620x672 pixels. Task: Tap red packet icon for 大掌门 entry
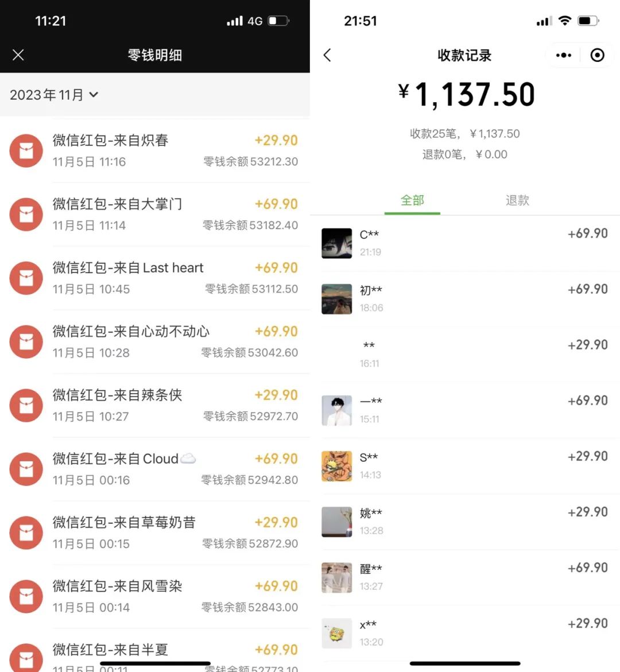pyautogui.click(x=26, y=215)
